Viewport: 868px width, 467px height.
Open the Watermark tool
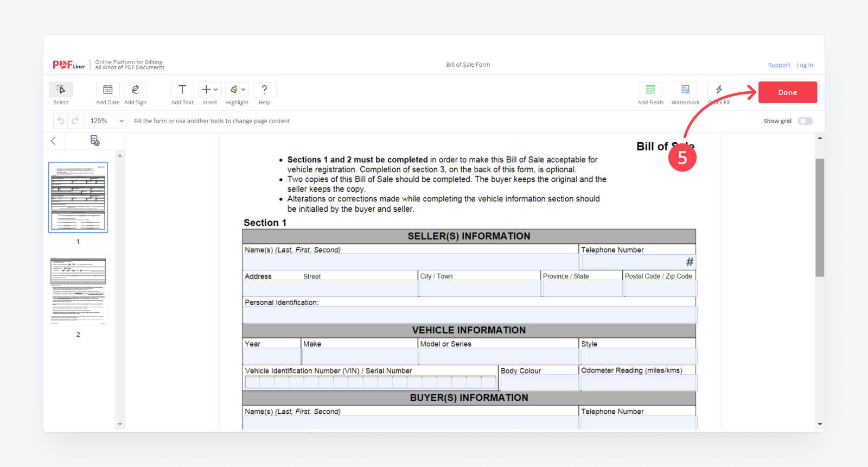(685, 90)
